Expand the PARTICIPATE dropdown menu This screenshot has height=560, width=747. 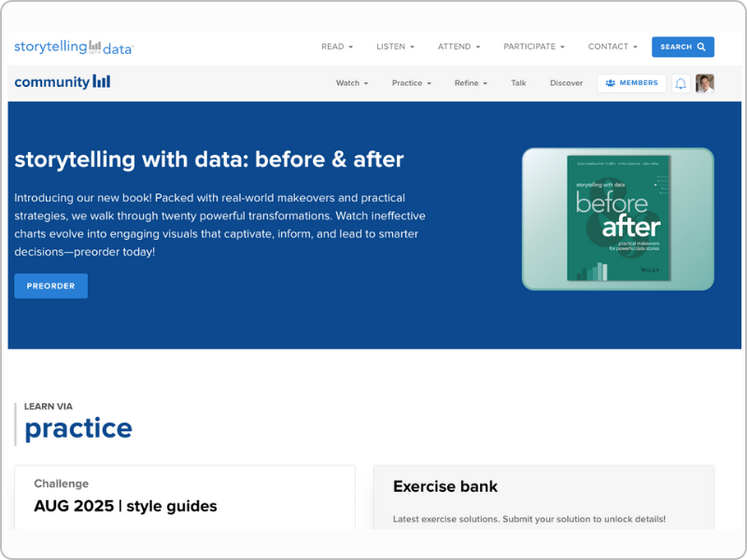[534, 47]
